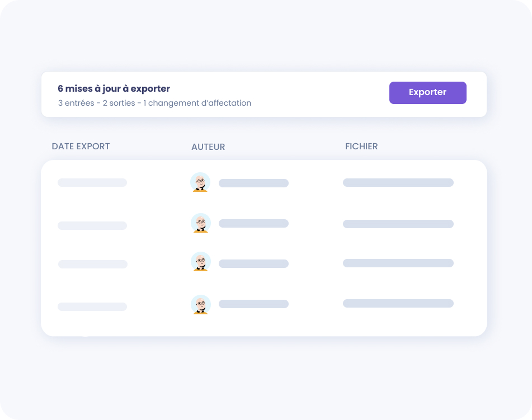
Task: Select the export date in the second row
Action: tap(92, 225)
